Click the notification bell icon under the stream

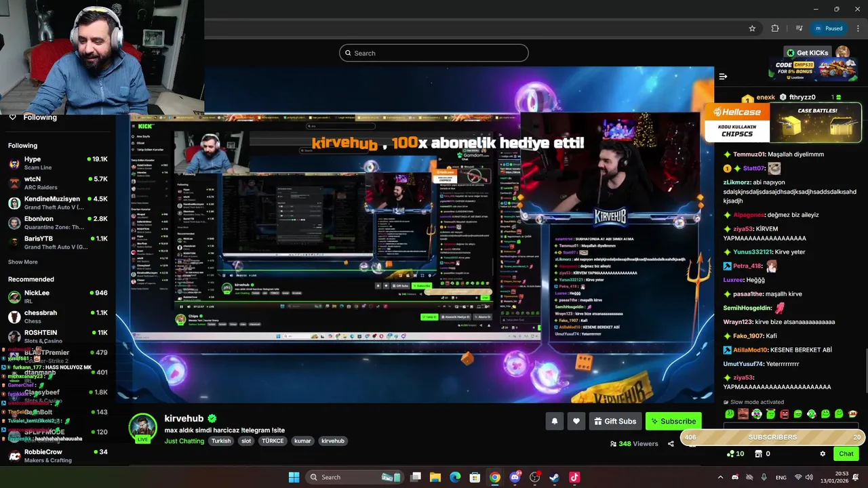tap(554, 421)
